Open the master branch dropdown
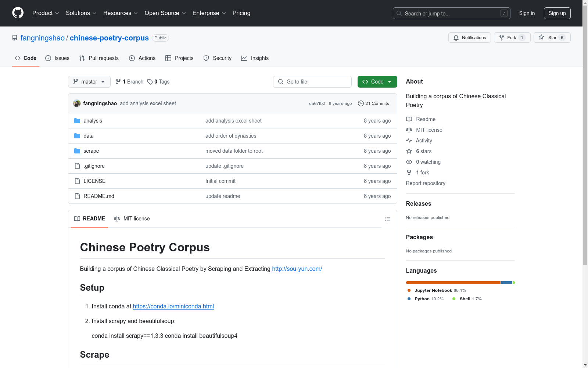 point(89,82)
